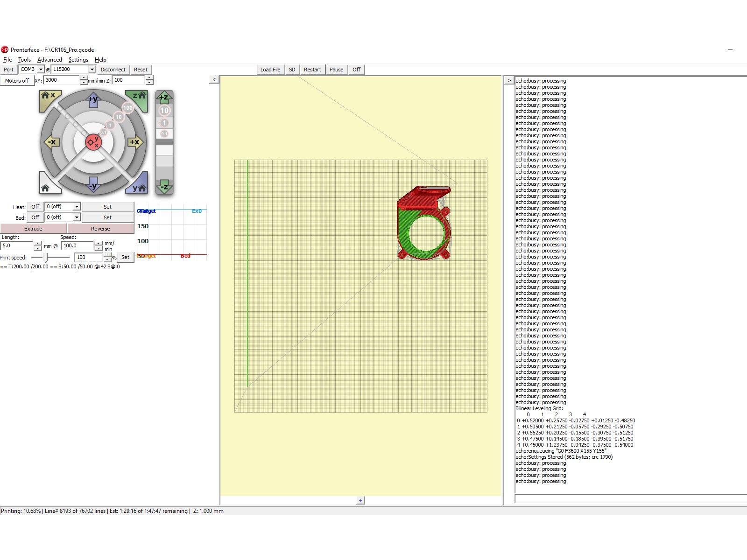Image resolution: width=747 pixels, height=560 pixels.
Task: Click the red-green model in bed preview
Action: (x=424, y=222)
